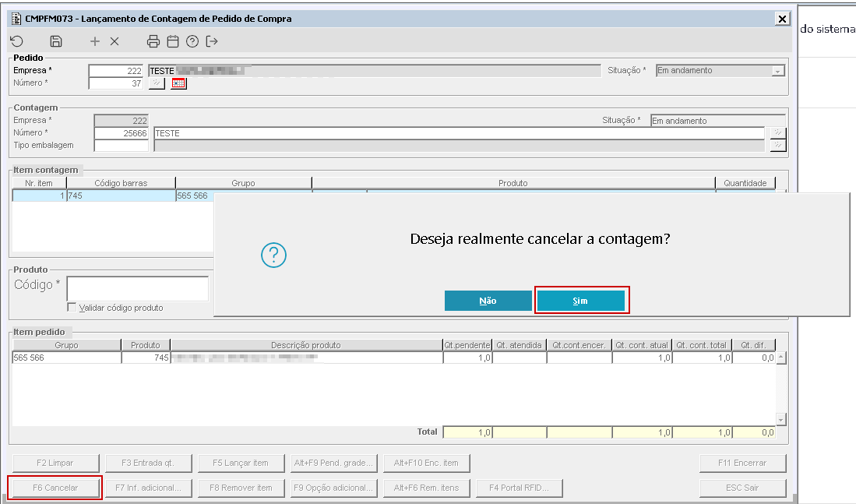This screenshot has height=504, width=856.
Task: Click the X delete-record toolbar icon
Action: click(x=114, y=41)
